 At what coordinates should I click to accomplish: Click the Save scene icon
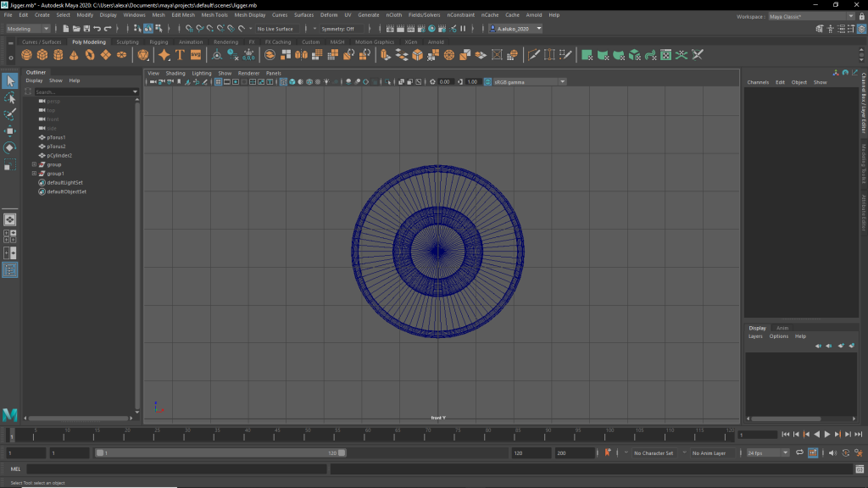86,29
